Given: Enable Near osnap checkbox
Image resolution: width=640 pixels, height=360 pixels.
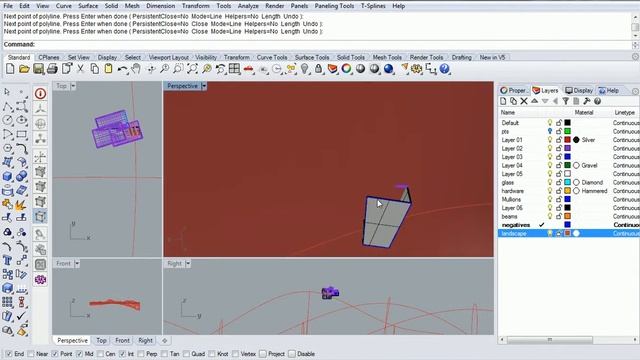Looking at the screenshot, I should 31,354.
